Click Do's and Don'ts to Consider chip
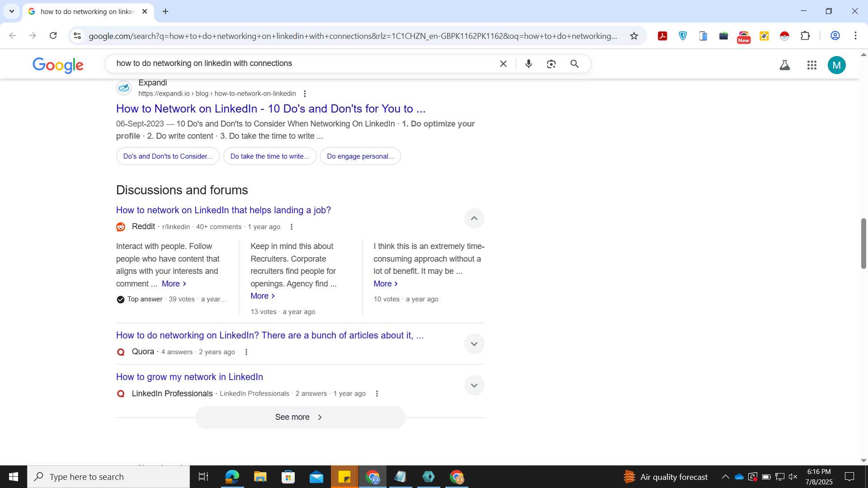Screen dimensions: 868x488 (x=168, y=156)
